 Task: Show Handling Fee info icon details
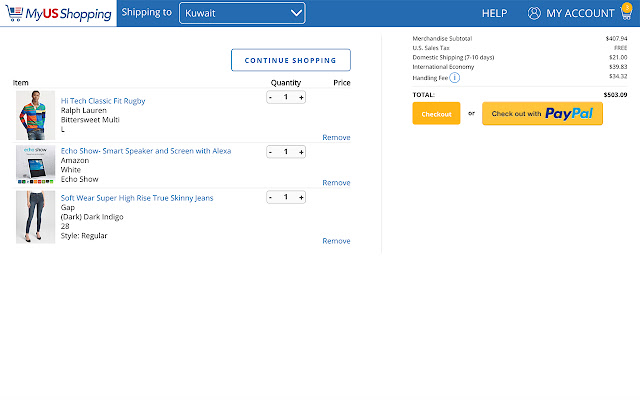point(454,78)
